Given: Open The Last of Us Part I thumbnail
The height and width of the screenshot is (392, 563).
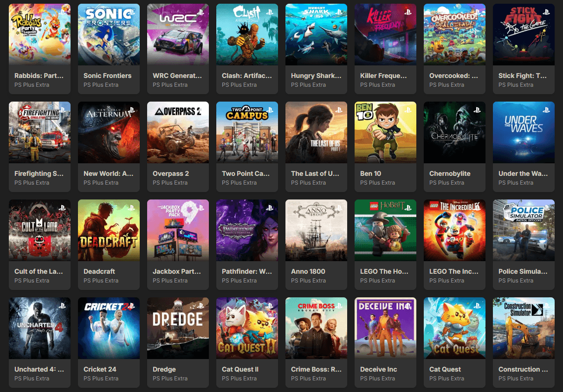Looking at the screenshot, I should click(316, 132).
